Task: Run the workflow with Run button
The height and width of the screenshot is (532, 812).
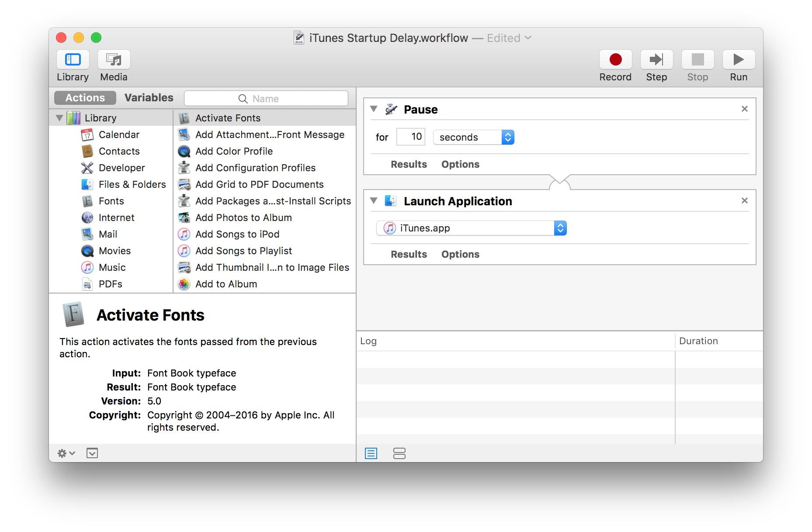Action: 738,60
